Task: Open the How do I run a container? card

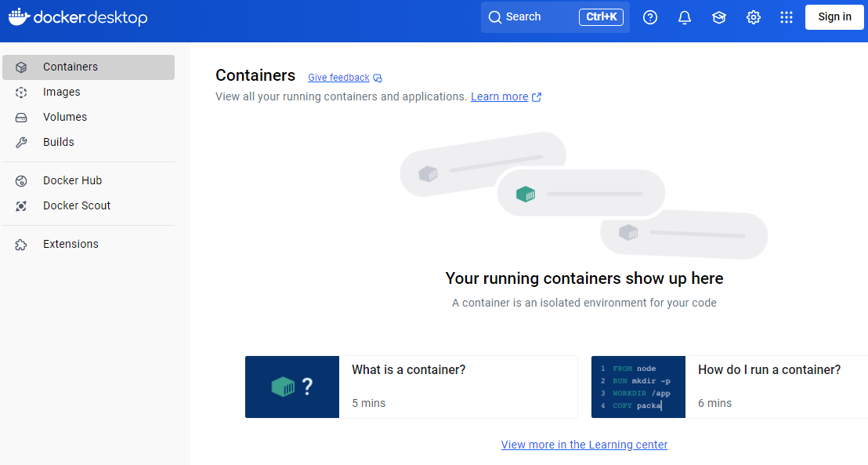Action: 729,387
